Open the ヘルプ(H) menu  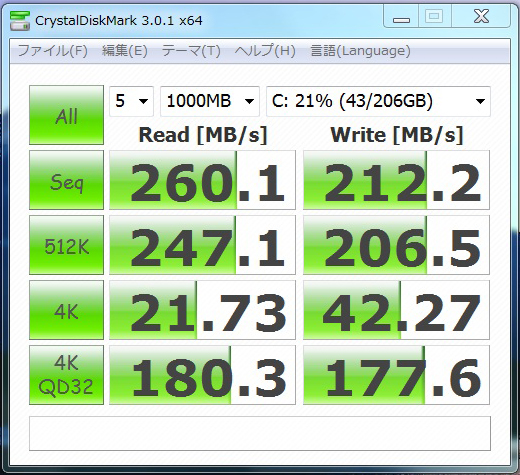265,51
